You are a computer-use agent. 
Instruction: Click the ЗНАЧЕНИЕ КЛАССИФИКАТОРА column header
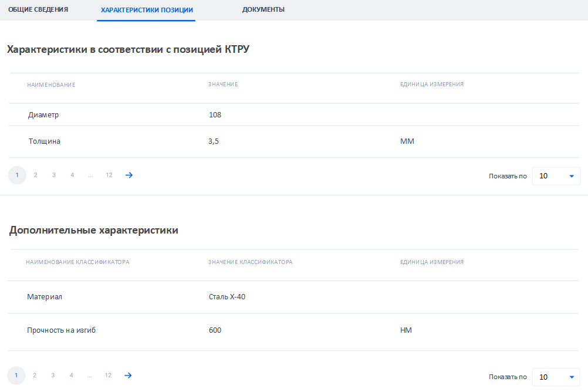click(250, 262)
